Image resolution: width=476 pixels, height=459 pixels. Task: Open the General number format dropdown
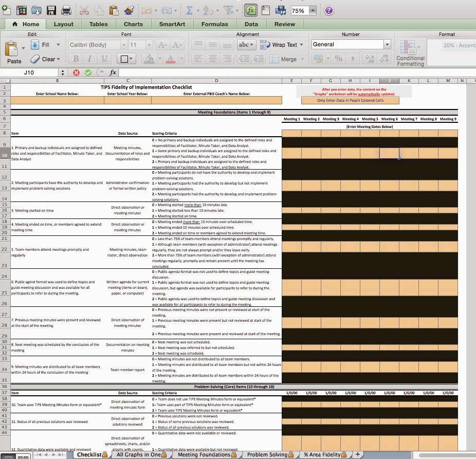pyautogui.click(x=387, y=44)
